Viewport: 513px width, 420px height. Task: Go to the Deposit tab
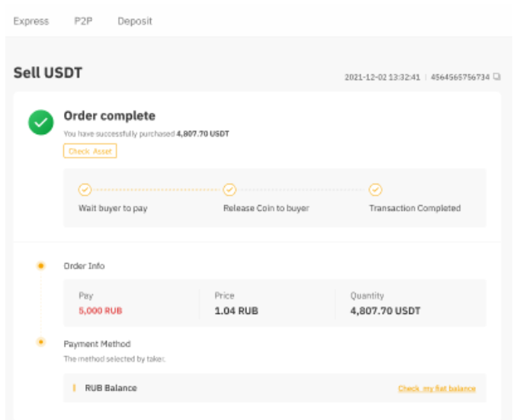click(x=135, y=21)
